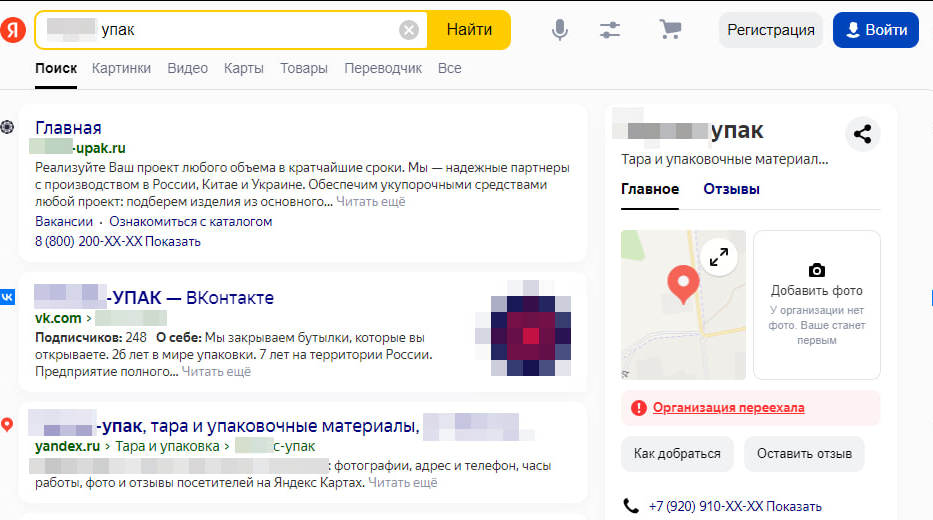Open the upak.ru site address link
The width and height of the screenshot is (933, 520).
tap(80, 148)
